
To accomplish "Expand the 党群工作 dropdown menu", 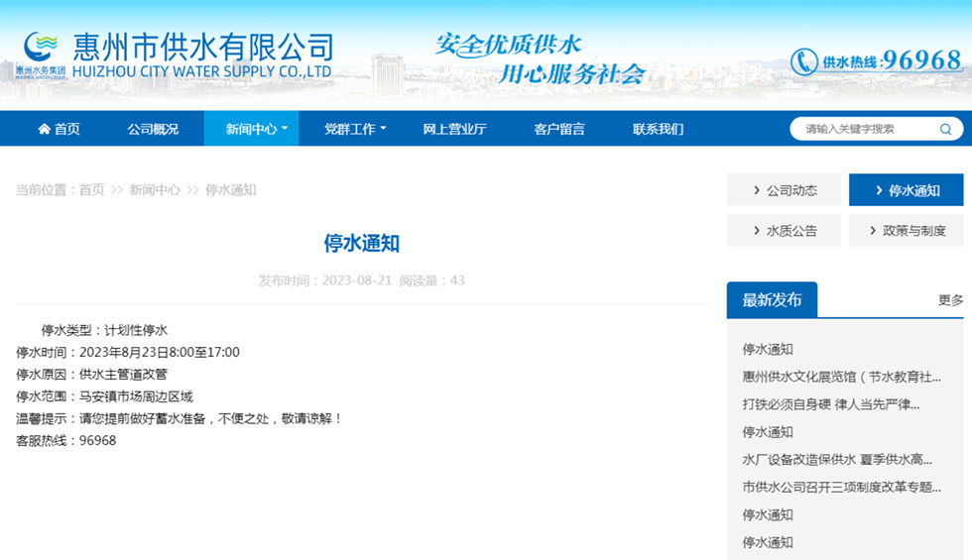I will tap(355, 129).
